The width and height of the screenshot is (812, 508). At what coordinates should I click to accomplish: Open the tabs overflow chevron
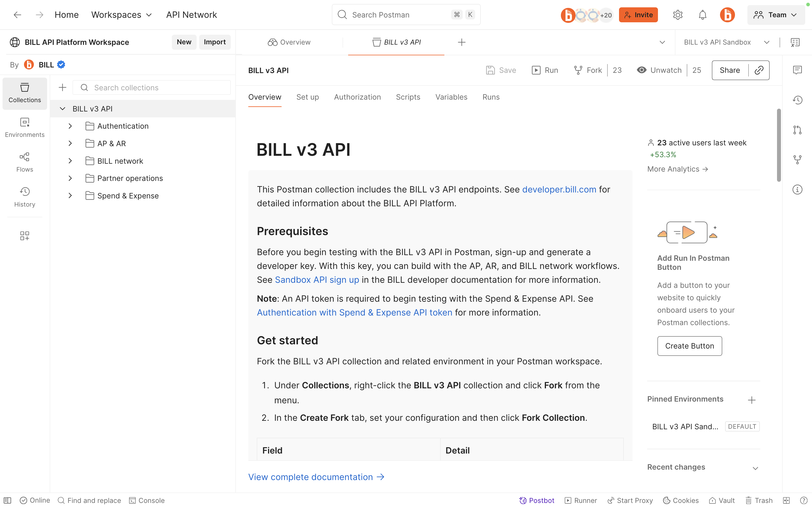(662, 42)
